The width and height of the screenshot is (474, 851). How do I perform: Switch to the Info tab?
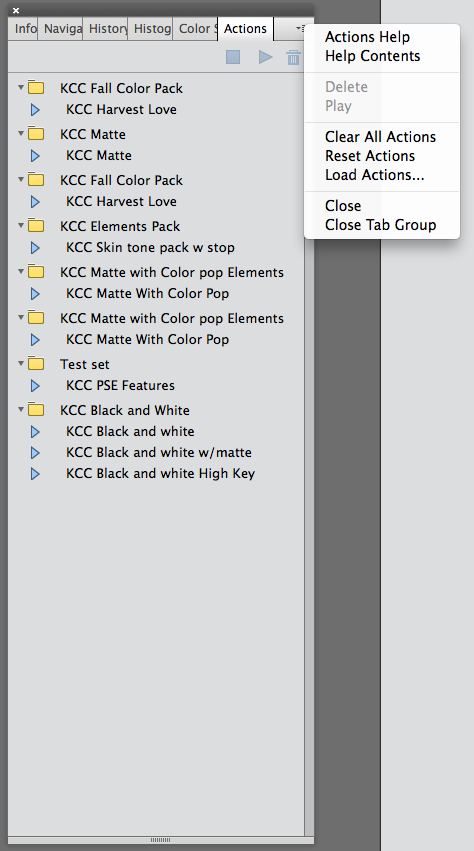pos(24,29)
